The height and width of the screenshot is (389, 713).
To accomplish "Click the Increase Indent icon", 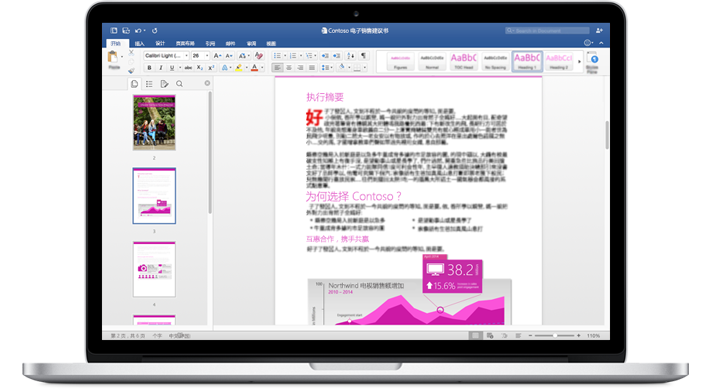I will tap(336, 56).
